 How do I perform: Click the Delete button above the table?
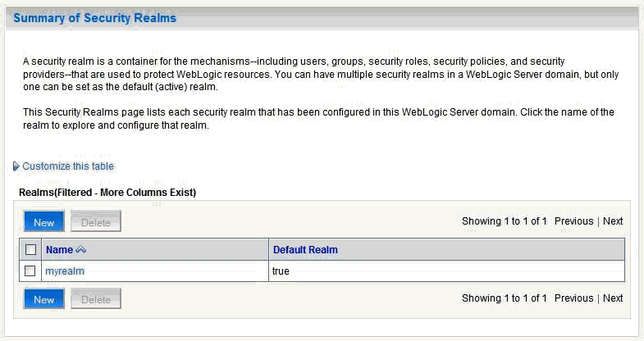96,222
